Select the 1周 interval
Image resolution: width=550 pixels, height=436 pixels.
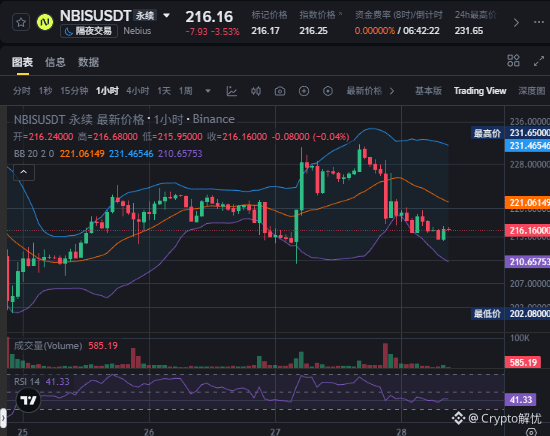click(x=186, y=91)
